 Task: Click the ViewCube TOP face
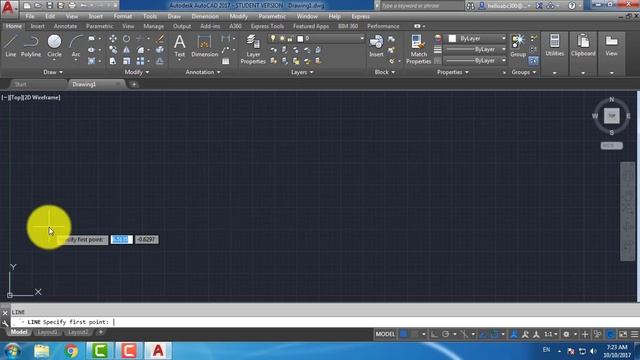point(611,116)
